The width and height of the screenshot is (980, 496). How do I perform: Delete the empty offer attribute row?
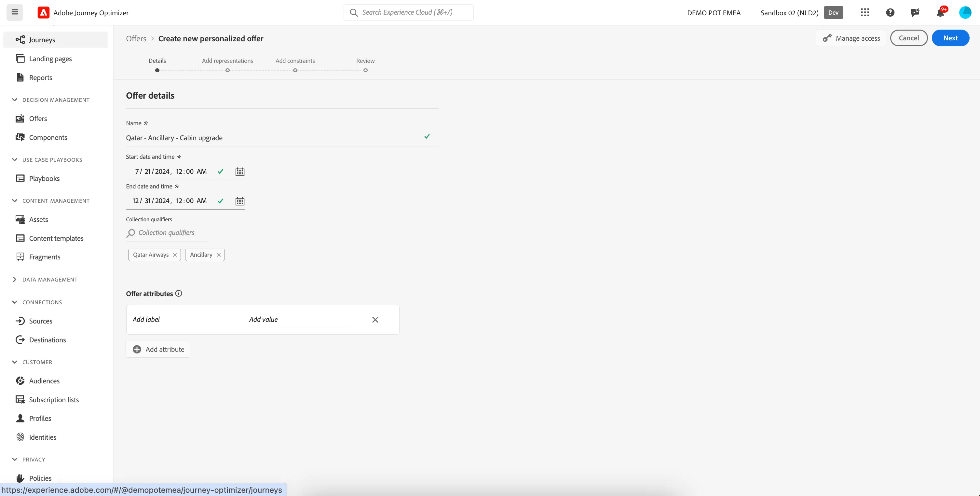[x=375, y=320]
